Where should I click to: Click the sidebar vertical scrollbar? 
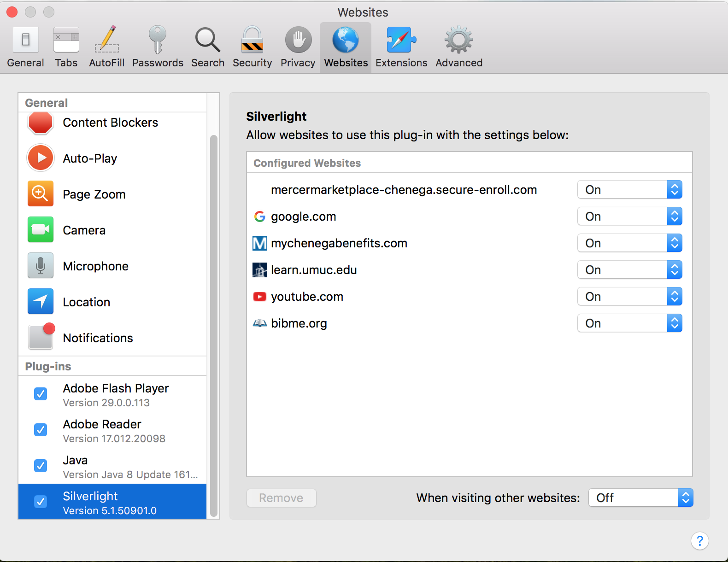(x=213, y=326)
